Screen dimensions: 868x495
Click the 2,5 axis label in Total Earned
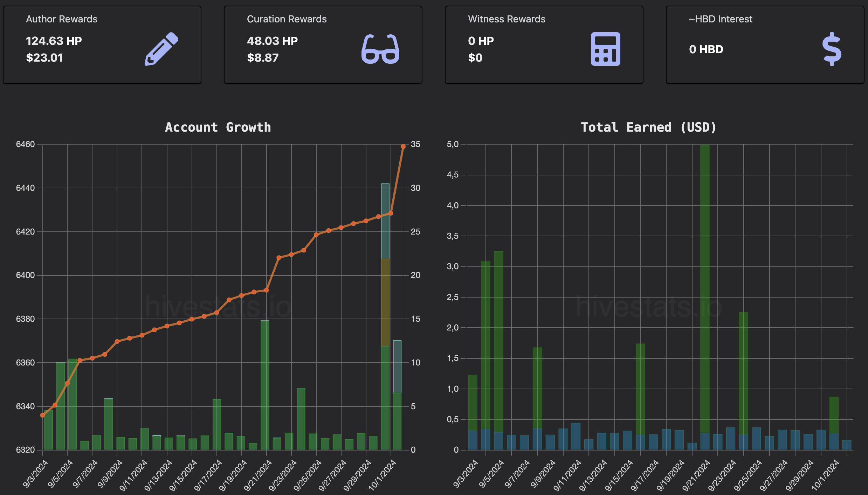(453, 297)
